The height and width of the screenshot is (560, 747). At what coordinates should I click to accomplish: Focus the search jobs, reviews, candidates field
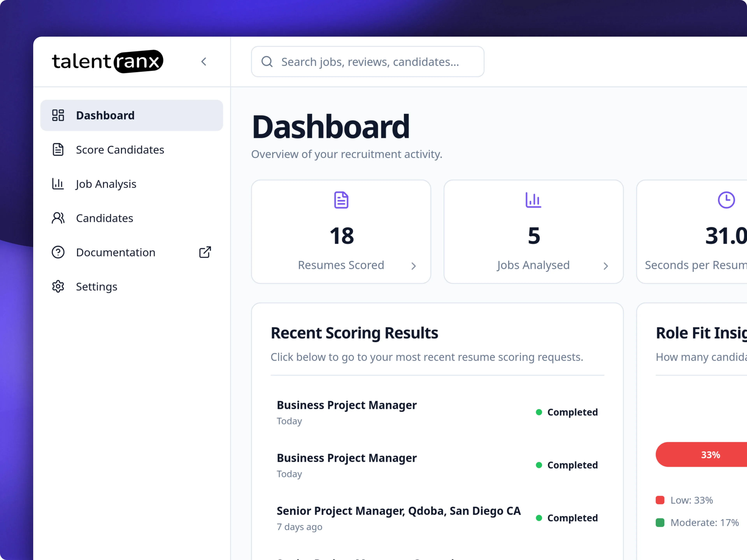368,62
